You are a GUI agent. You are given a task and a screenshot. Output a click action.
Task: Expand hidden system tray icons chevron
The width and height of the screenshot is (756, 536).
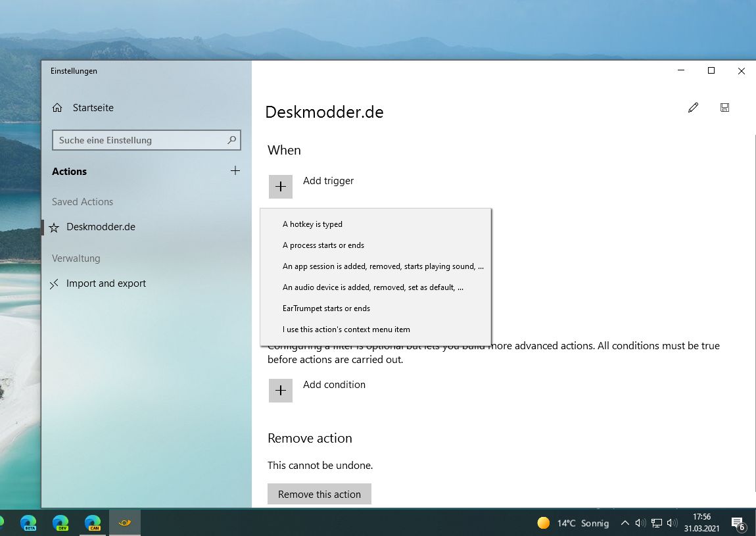pyautogui.click(x=625, y=523)
